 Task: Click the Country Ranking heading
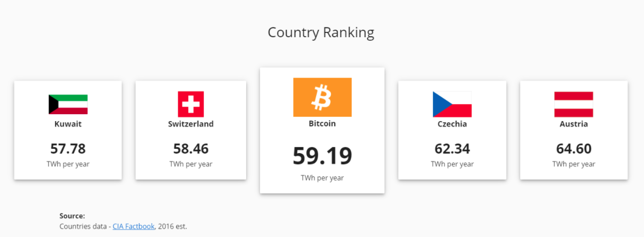[321, 32]
